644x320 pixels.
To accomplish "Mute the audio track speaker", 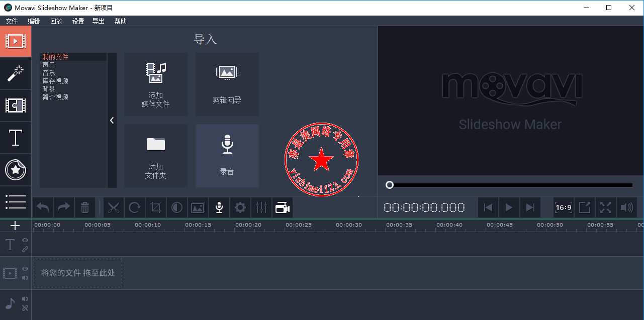I will tap(25, 299).
